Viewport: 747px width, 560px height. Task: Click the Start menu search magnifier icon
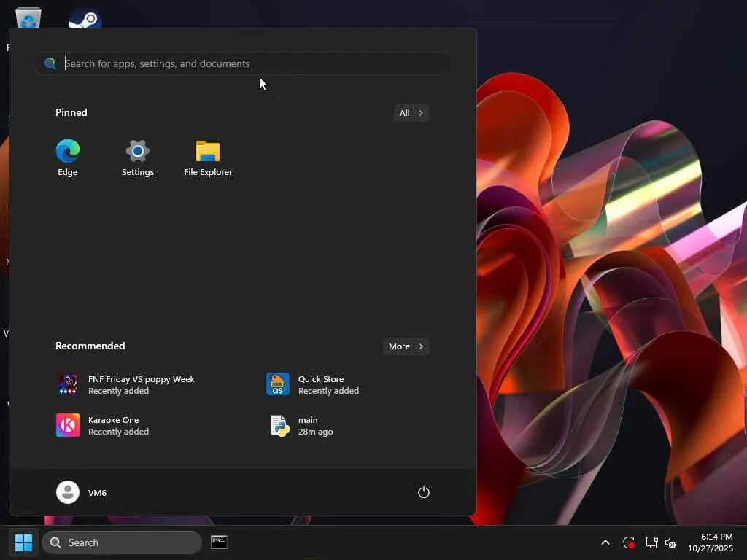coord(50,63)
